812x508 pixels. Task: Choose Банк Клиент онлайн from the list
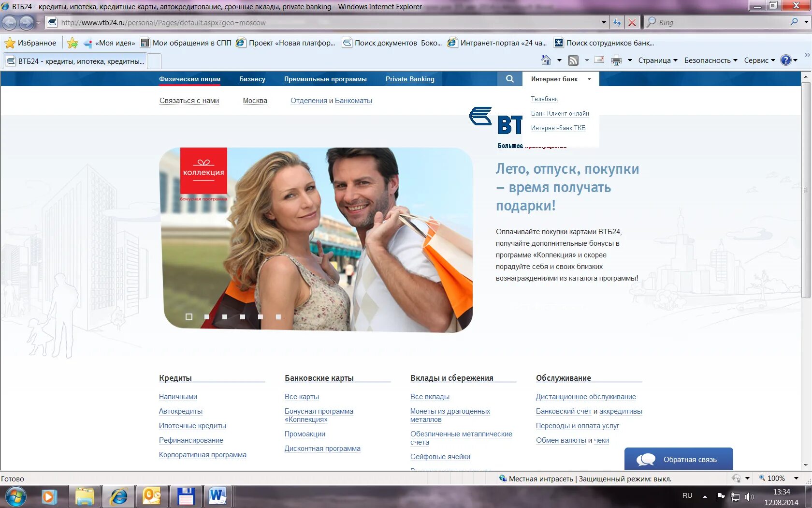(560, 113)
